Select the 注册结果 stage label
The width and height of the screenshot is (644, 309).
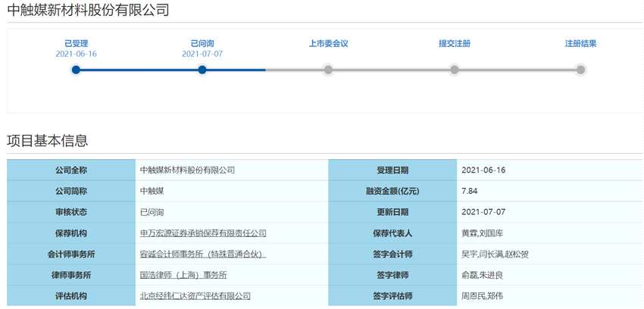pyautogui.click(x=581, y=44)
